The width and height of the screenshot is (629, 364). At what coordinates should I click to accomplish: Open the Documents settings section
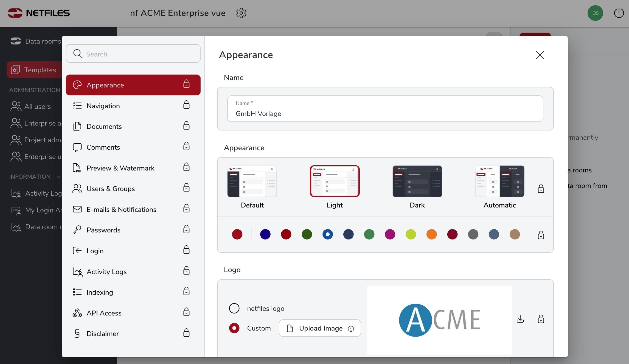point(104,126)
